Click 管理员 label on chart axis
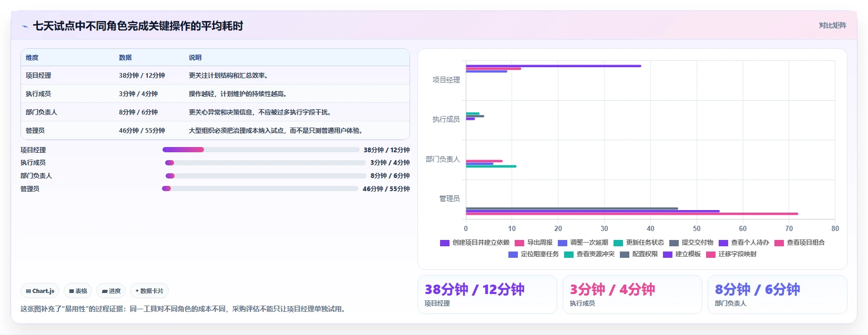 coord(450,198)
